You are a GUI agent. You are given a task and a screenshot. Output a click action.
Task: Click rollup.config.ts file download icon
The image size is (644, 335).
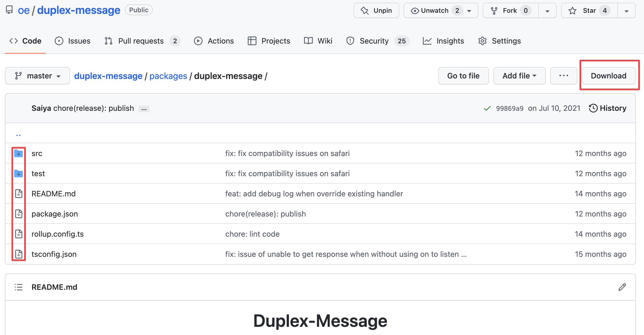(x=18, y=234)
